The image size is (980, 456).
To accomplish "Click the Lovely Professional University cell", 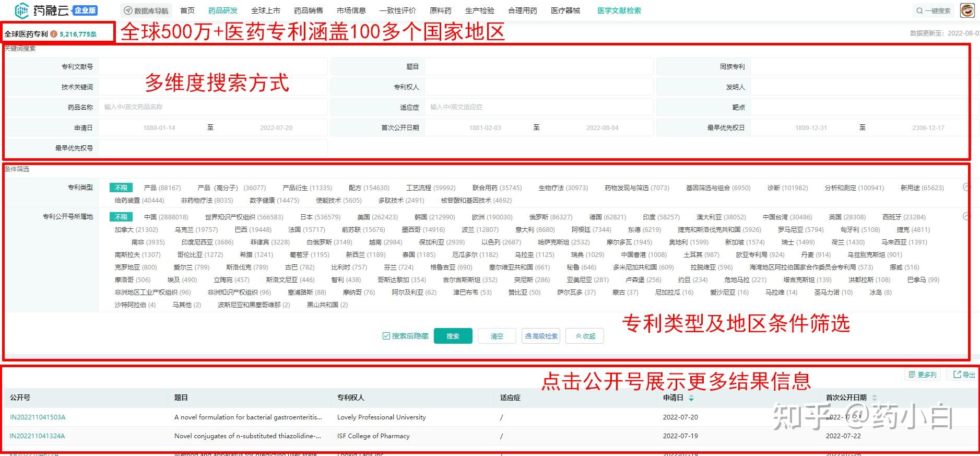I will (x=382, y=417).
